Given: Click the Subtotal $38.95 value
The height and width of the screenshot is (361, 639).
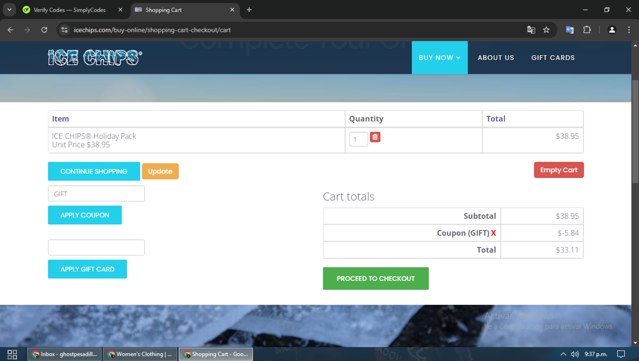Looking at the screenshot, I should click(x=567, y=216).
